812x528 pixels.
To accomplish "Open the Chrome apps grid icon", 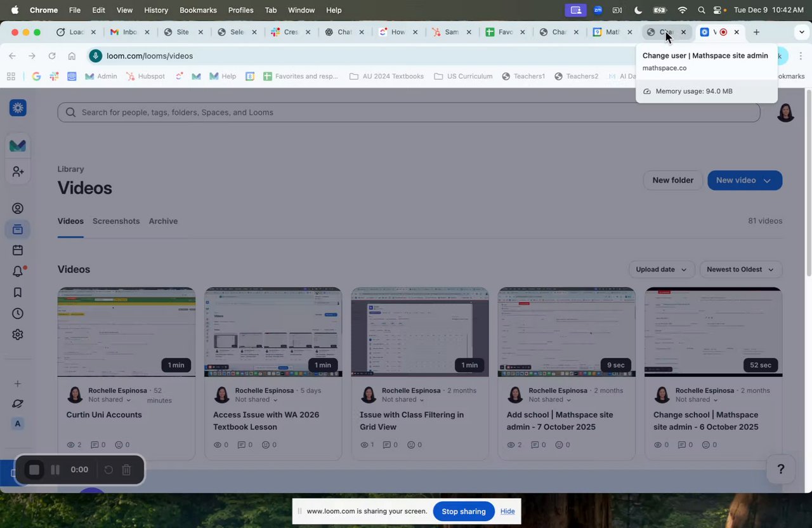I will tap(11, 76).
